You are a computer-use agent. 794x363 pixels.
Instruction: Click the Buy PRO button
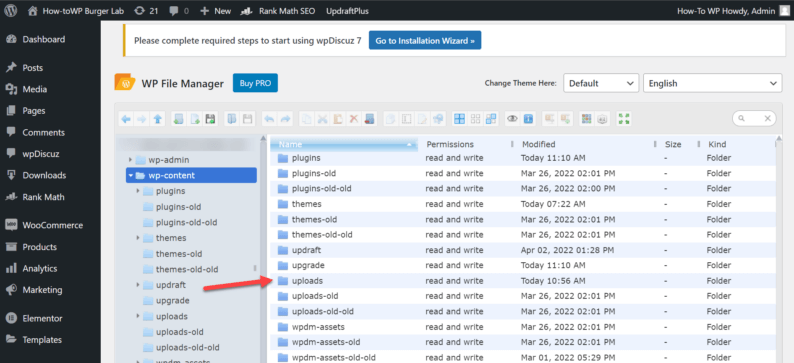(x=255, y=83)
